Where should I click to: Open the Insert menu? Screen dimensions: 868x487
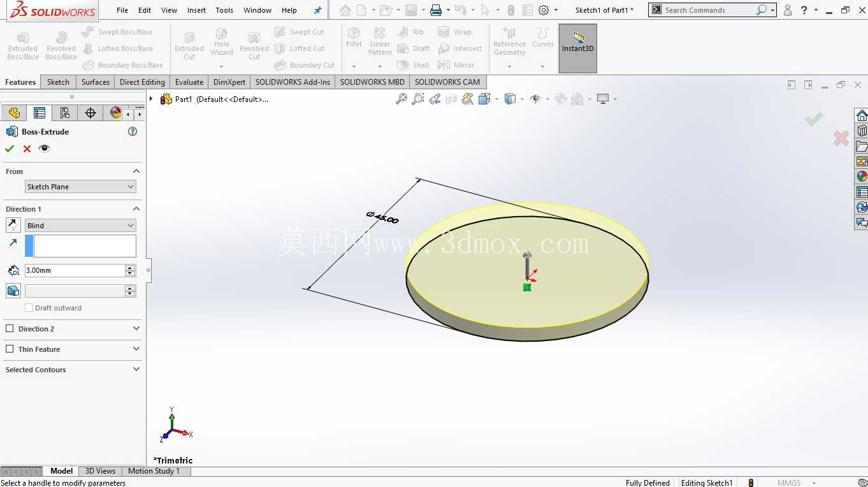[x=197, y=10]
